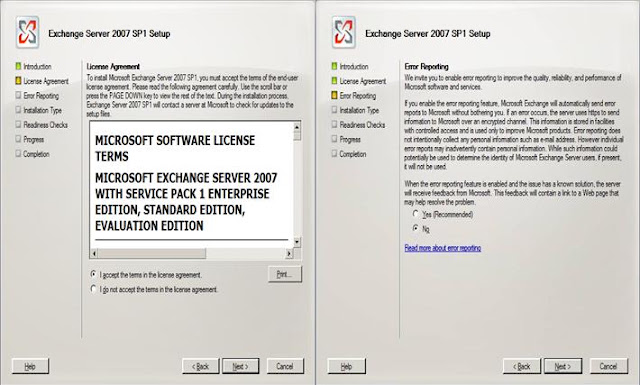Click Help in the License Agreement window
This screenshot has width=640, height=385.
pyautogui.click(x=30, y=366)
